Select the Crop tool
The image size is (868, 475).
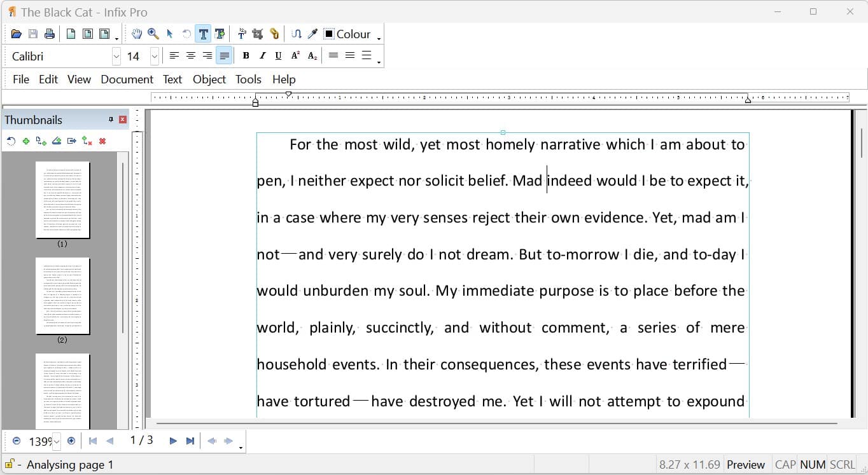pyautogui.click(x=258, y=34)
